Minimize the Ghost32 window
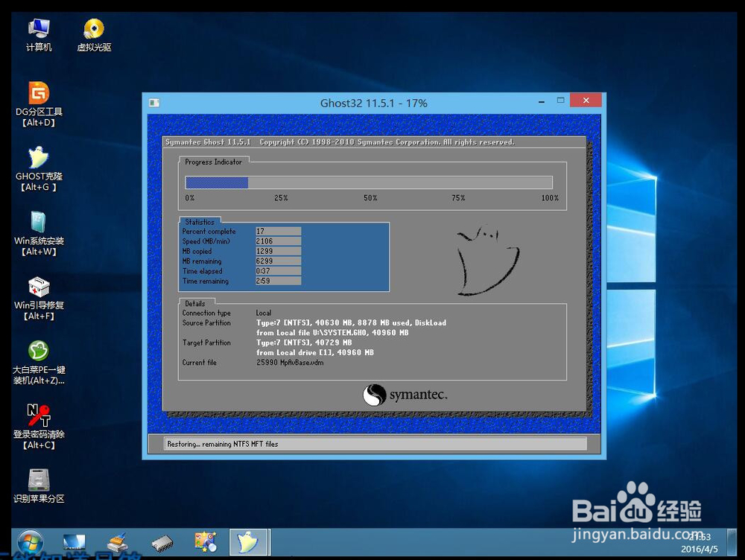This screenshot has height=560, width=745. point(541,101)
